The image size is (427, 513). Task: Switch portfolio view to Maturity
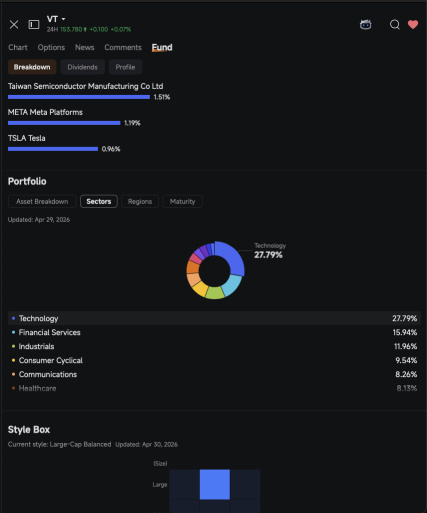point(182,201)
